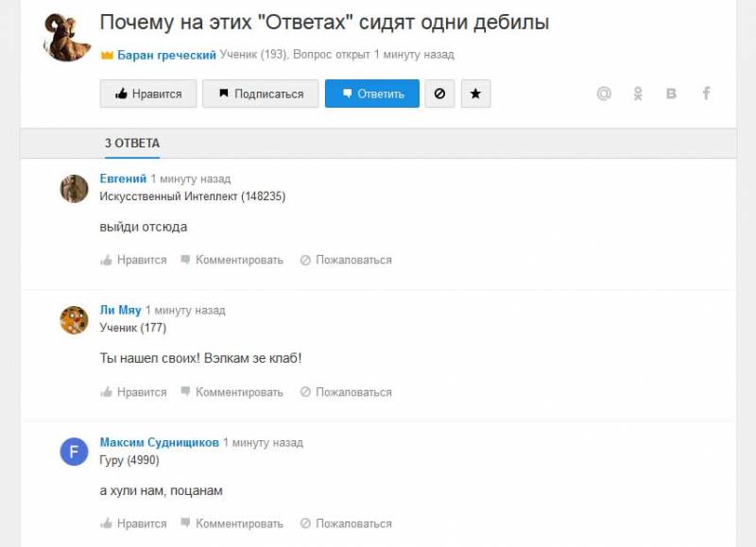This screenshot has width=756, height=547.
Task: Click the blue Ответить button
Action: pyautogui.click(x=372, y=94)
